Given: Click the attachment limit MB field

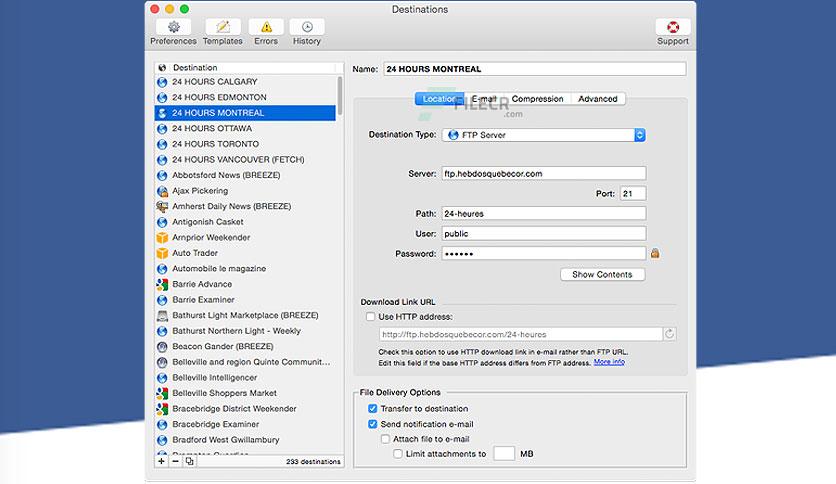Looking at the screenshot, I should click(504, 454).
